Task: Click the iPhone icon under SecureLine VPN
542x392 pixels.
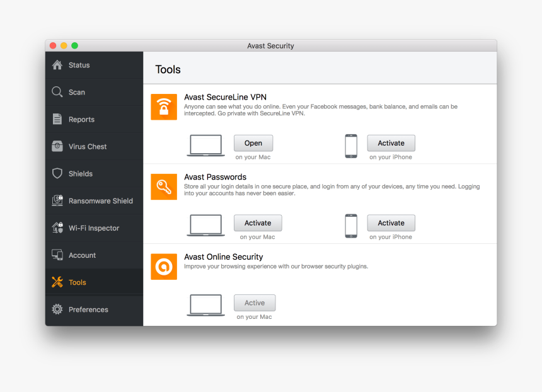Action: 351,146
